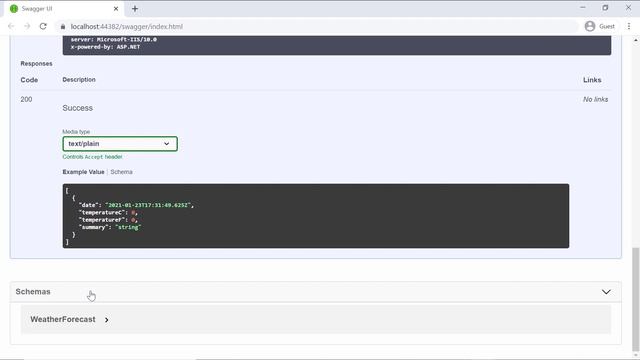
Task: Click the x-powered-by ASP.NET header line
Action: [105, 47]
